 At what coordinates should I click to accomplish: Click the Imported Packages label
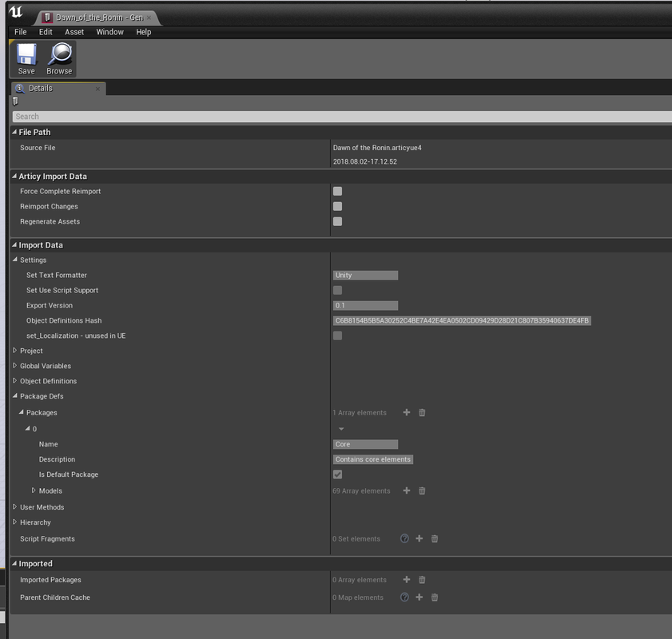click(x=50, y=579)
